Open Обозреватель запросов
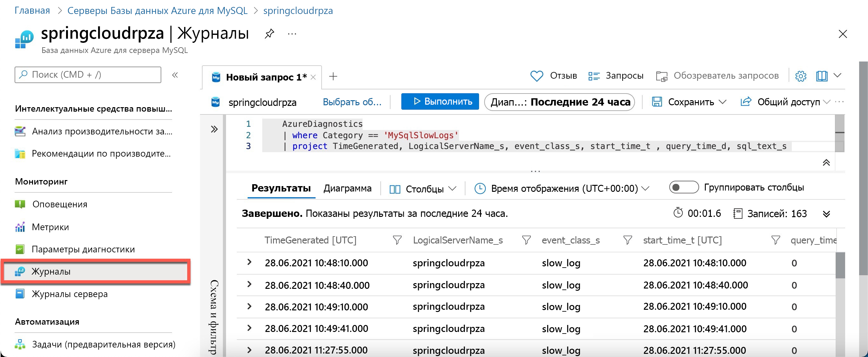Image resolution: width=868 pixels, height=357 pixels. click(717, 76)
